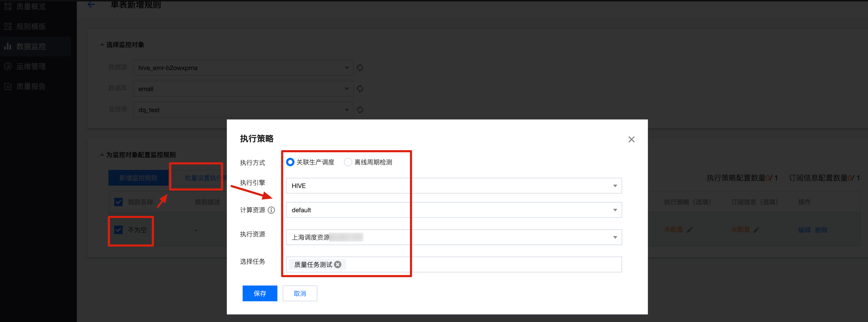Click the 取消 button
Image resolution: width=868 pixels, height=322 pixels.
(x=300, y=293)
